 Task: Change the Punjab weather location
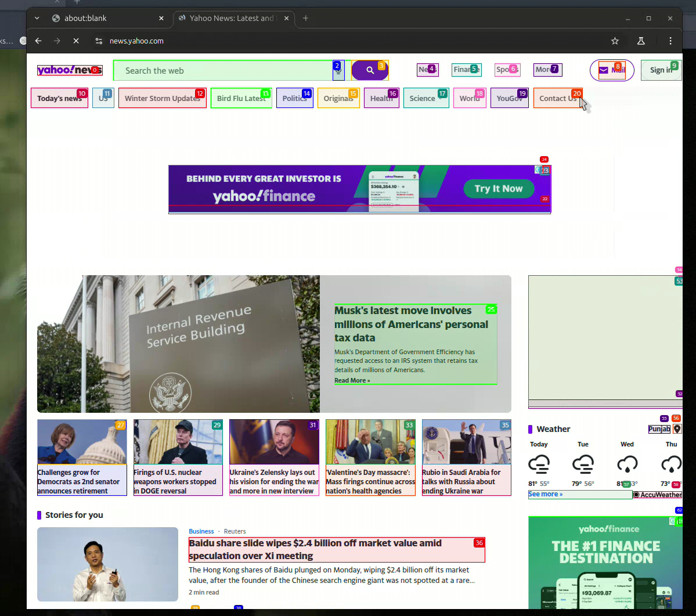pos(659,429)
